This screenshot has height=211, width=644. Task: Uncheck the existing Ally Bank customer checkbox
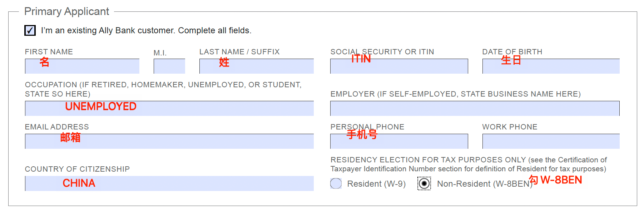tap(30, 30)
